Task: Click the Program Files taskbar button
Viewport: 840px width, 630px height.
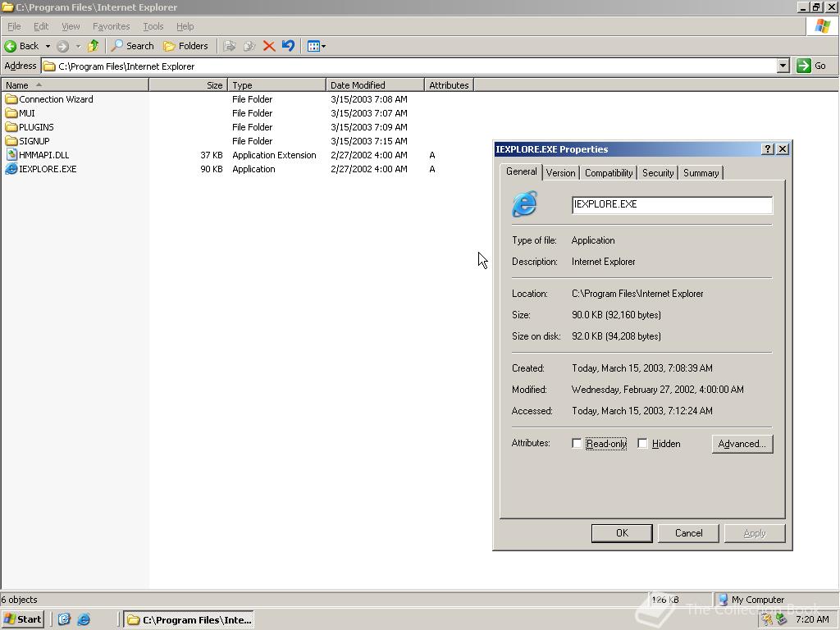Action: [x=189, y=620]
